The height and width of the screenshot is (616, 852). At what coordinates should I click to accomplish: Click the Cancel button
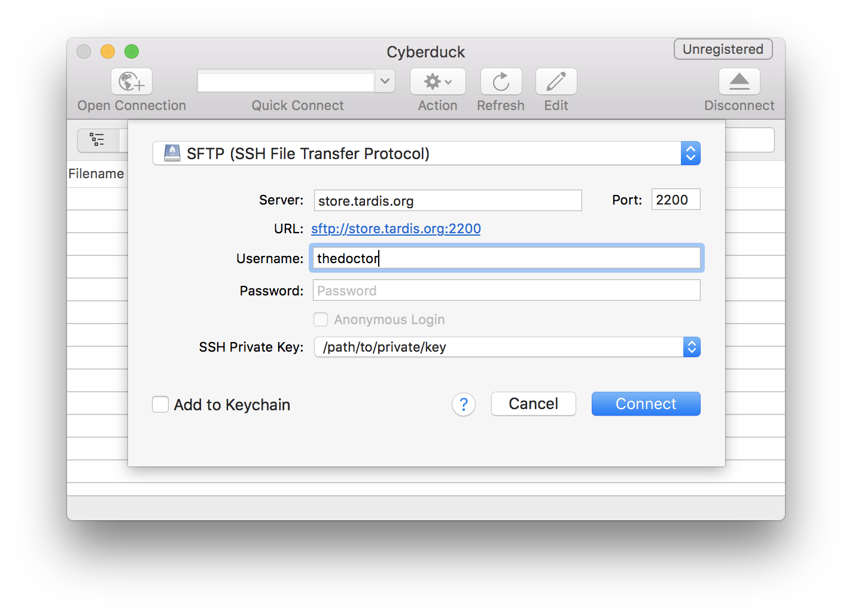pyautogui.click(x=534, y=404)
